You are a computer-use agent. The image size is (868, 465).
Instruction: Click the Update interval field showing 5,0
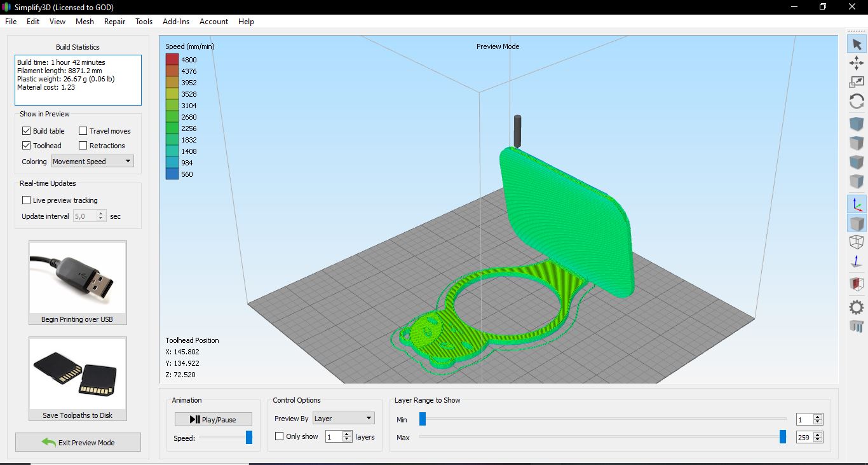coord(85,216)
